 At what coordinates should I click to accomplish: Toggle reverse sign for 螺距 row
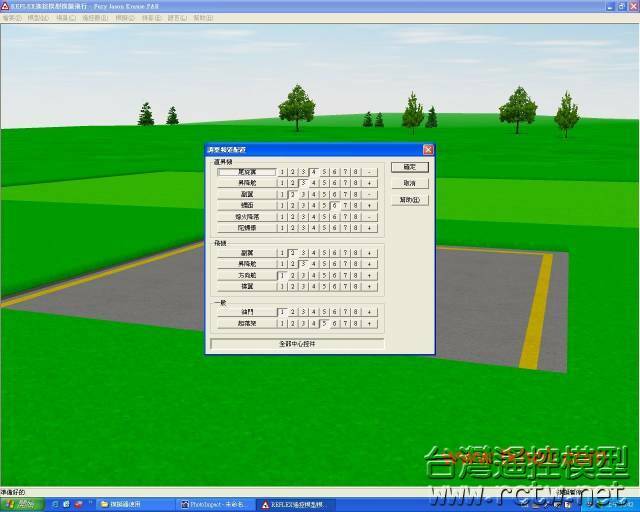[x=369, y=205]
